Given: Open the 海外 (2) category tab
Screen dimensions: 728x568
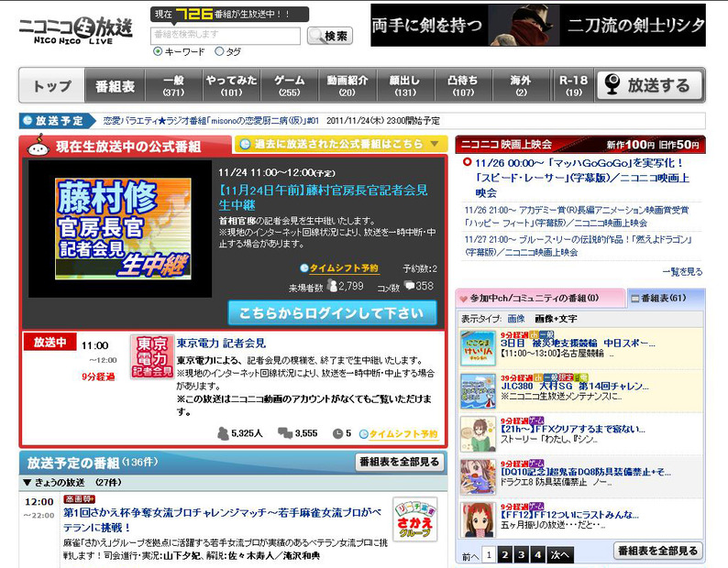Looking at the screenshot, I should (521, 85).
